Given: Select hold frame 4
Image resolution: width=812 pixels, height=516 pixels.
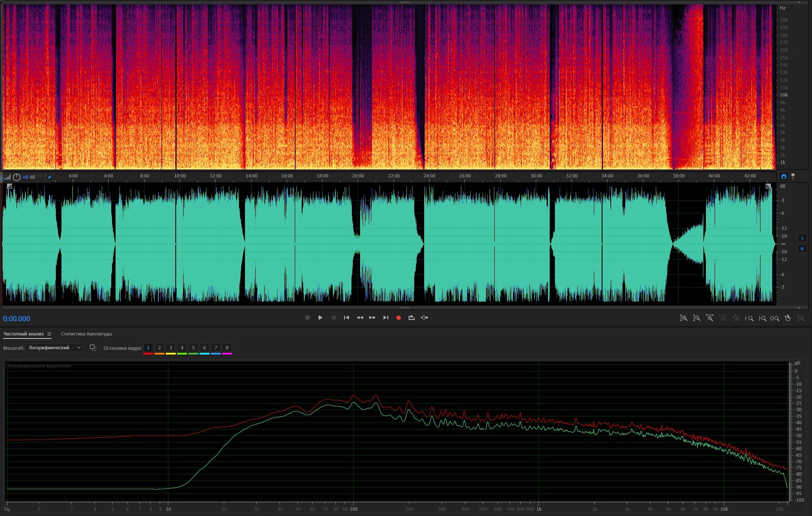Looking at the screenshot, I should 182,348.
